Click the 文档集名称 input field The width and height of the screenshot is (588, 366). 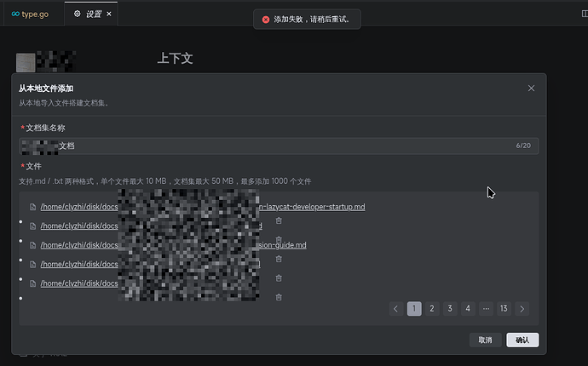click(x=279, y=146)
